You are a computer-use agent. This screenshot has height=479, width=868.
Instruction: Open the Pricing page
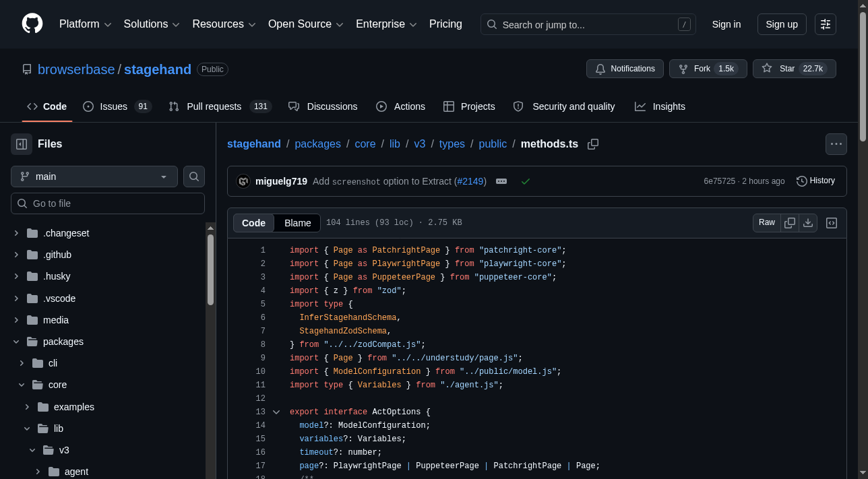tap(445, 24)
